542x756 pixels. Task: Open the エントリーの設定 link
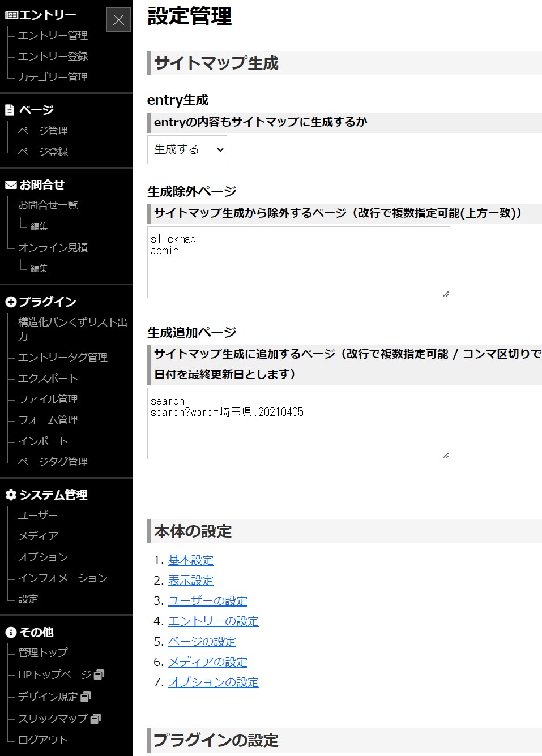pyautogui.click(x=213, y=621)
